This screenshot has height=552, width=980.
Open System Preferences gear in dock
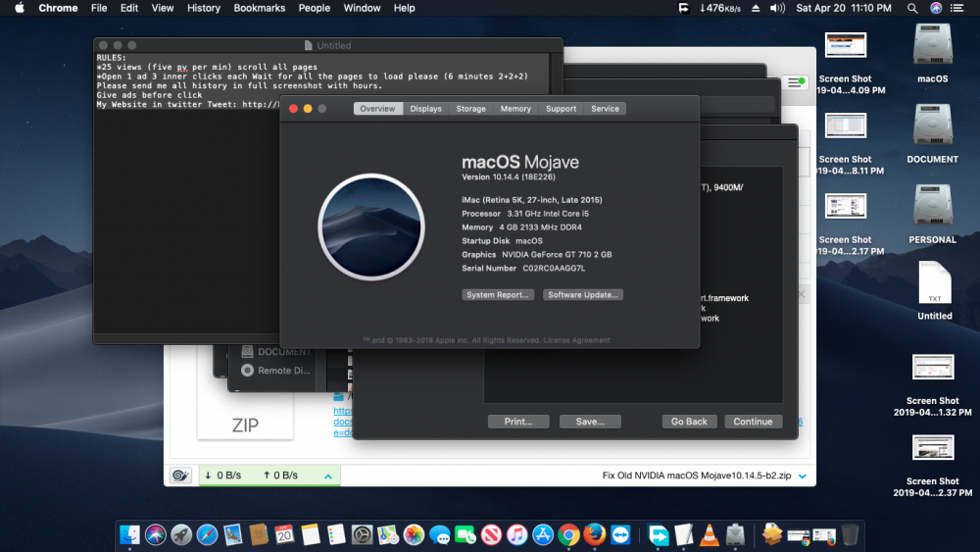point(362,535)
